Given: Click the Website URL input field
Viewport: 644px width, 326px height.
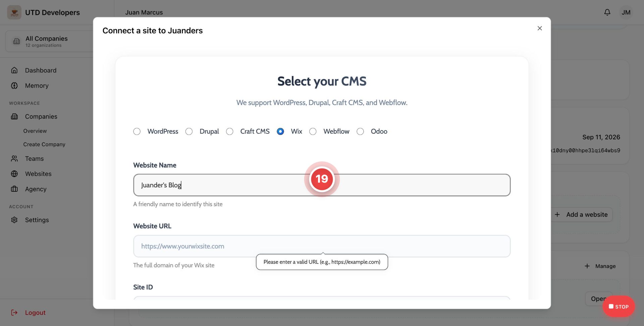Looking at the screenshot, I should pos(322,246).
